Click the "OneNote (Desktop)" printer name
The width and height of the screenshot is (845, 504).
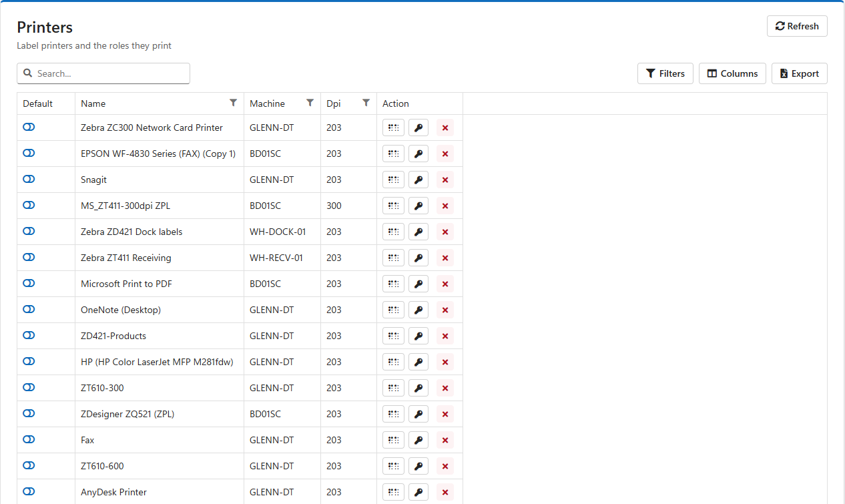point(121,310)
